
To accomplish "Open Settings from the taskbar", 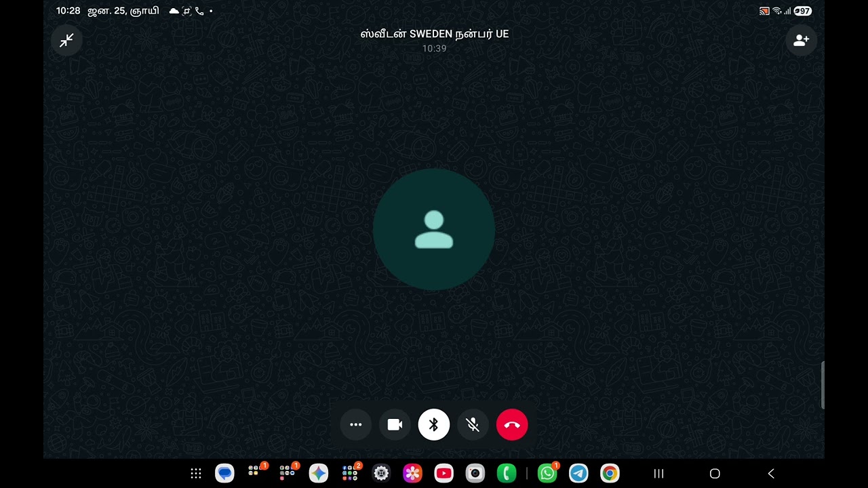I will pyautogui.click(x=381, y=474).
